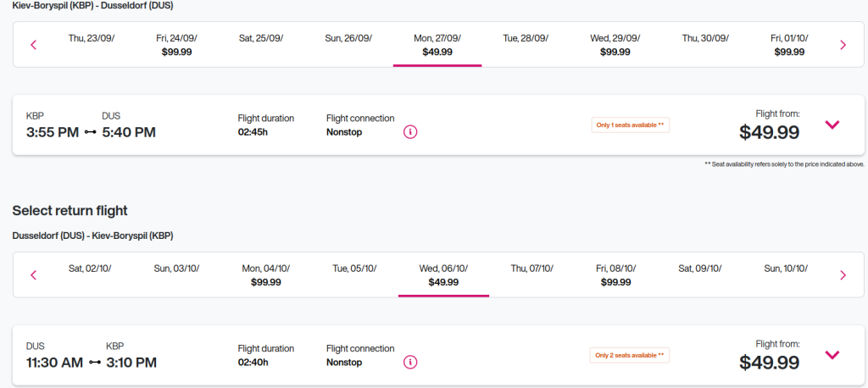Viewport: 868px width, 388px height.
Task: Open info icon for KBP-DUS nonstop flight
Action: coord(410,132)
